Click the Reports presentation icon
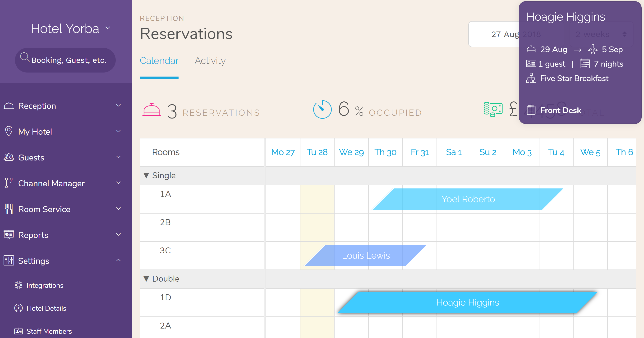The height and width of the screenshot is (338, 644). 9,234
